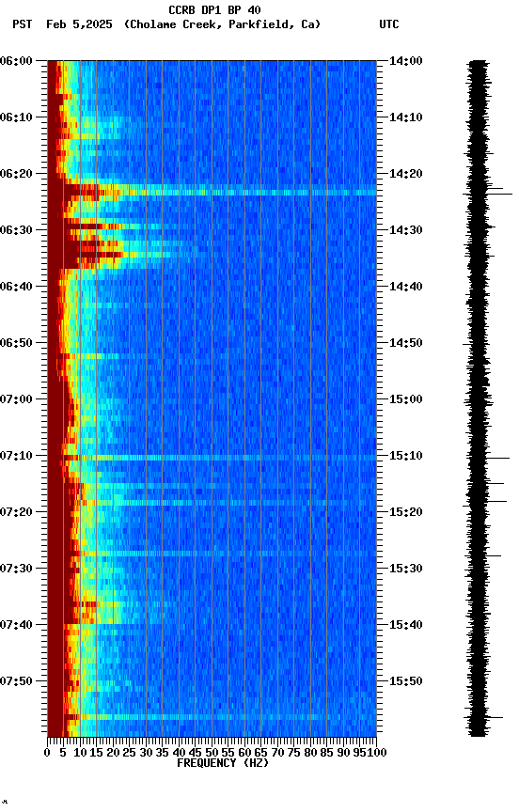Screen dimensions: 519x812
Task: Click the PST time label 06:30
Action: coord(16,230)
